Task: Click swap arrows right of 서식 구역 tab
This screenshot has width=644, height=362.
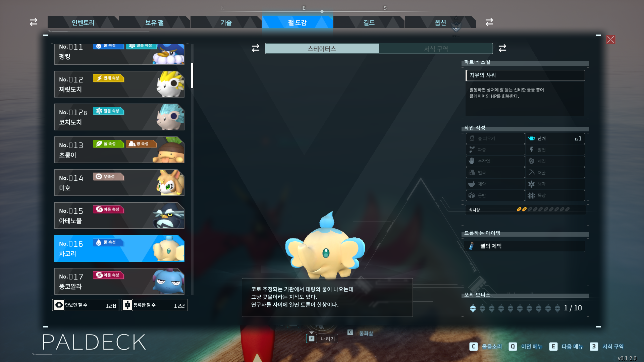Action: pyautogui.click(x=502, y=48)
